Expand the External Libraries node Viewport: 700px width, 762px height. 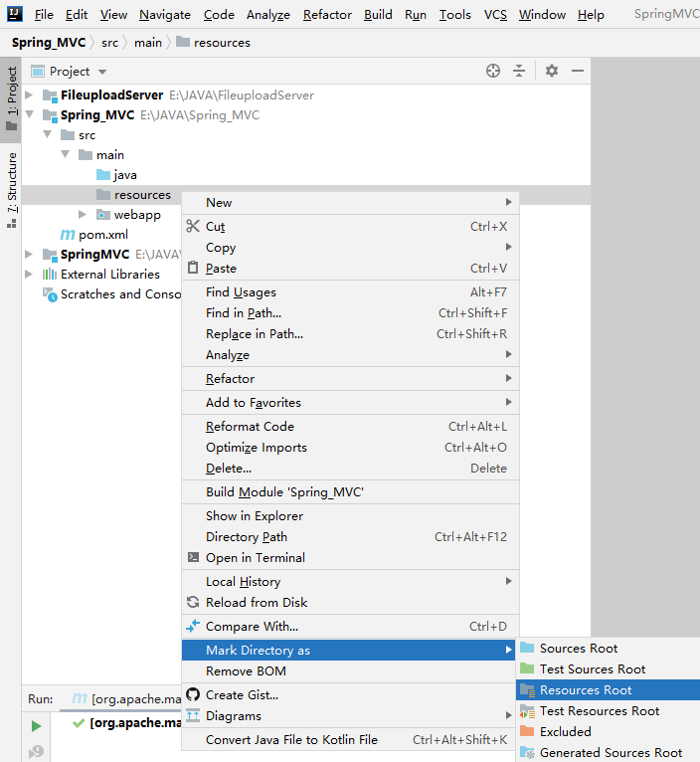click(x=29, y=275)
